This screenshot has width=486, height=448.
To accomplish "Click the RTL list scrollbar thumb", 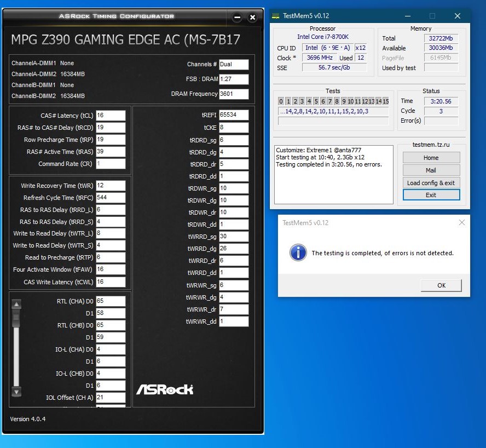I will click(16, 318).
